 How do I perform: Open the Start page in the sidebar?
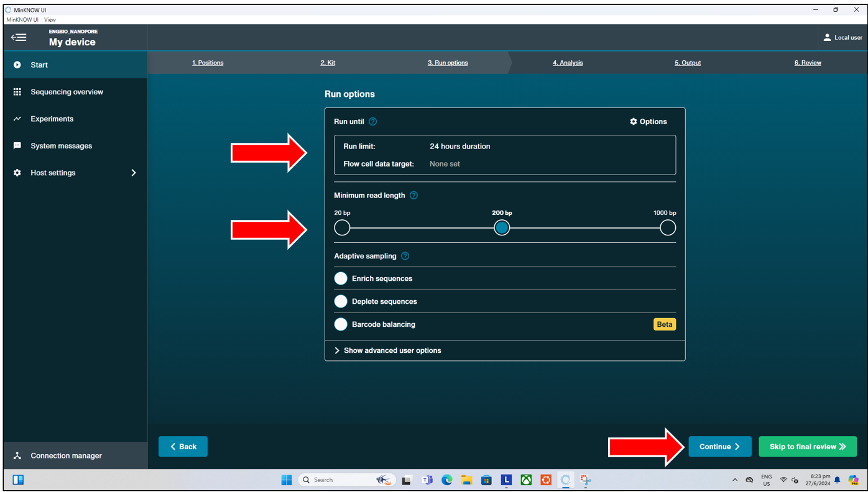[x=75, y=65]
